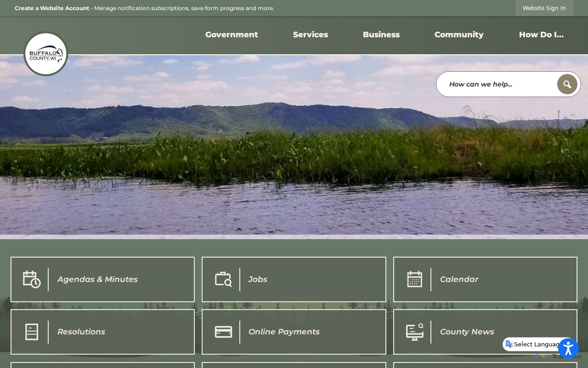Click the Calendar grid icon

click(x=414, y=279)
